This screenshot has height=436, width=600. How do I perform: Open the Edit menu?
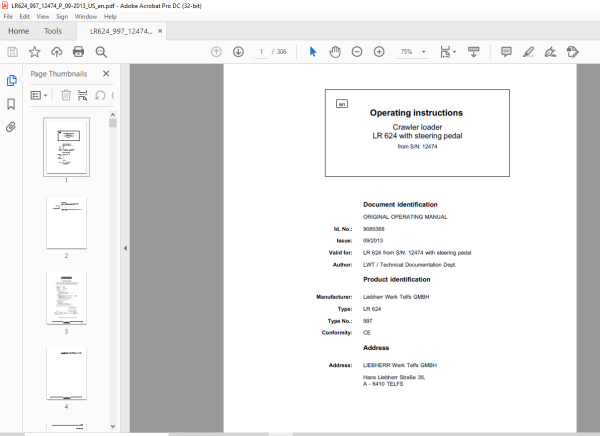24,16
